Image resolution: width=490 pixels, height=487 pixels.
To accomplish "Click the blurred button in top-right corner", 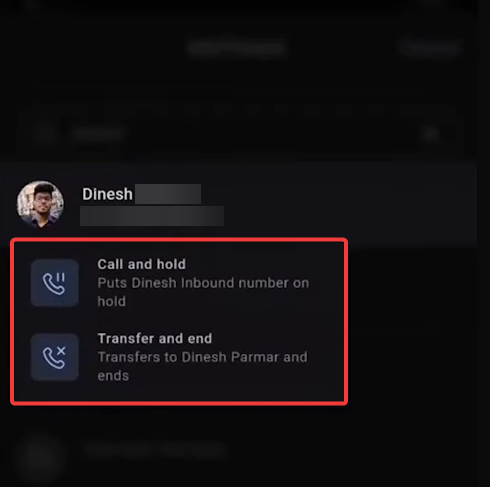I will [x=431, y=48].
